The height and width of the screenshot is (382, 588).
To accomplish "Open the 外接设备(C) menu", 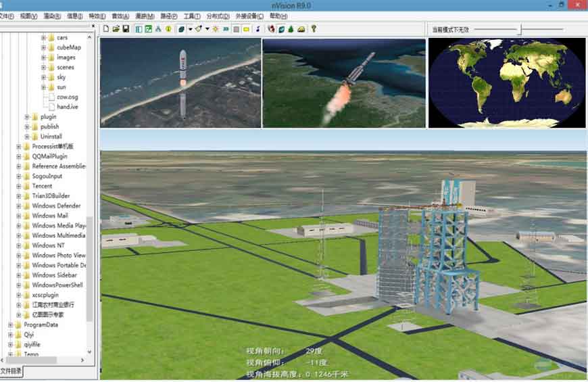I will coord(249,16).
